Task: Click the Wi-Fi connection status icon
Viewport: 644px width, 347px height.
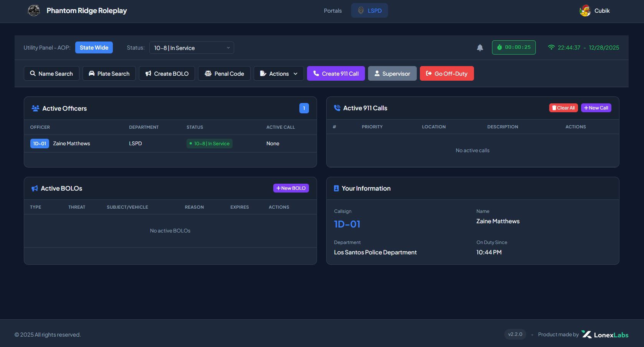Action: [x=551, y=48]
